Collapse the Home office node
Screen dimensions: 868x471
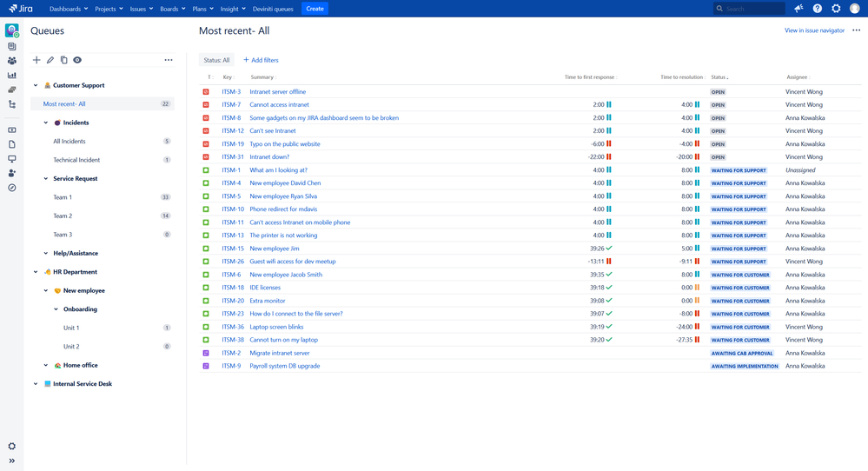point(46,365)
